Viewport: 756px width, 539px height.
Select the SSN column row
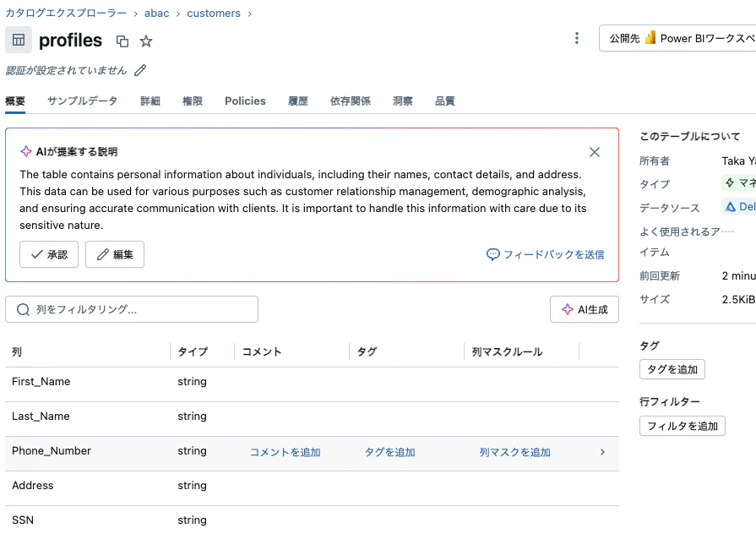(x=312, y=522)
